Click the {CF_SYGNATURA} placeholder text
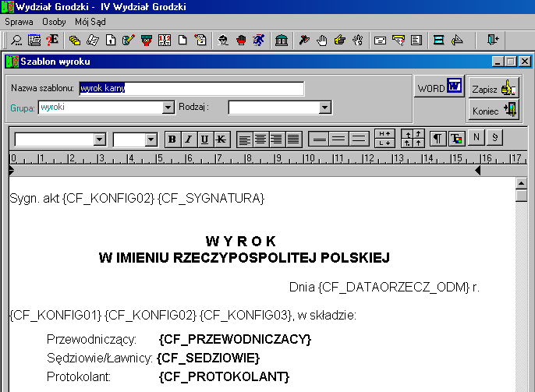This screenshot has width=535, height=392. (x=211, y=198)
